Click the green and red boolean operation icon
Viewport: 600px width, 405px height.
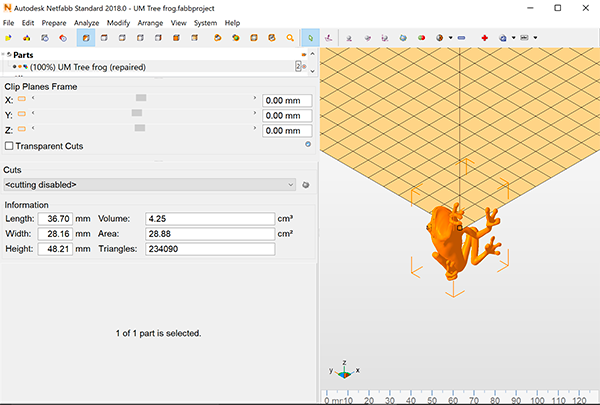[421, 38]
